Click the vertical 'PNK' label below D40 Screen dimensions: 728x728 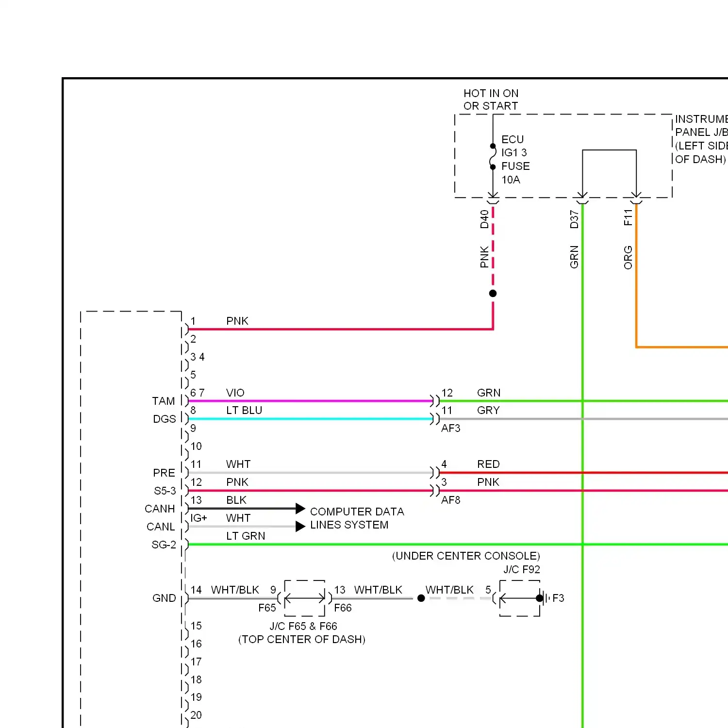(484, 257)
